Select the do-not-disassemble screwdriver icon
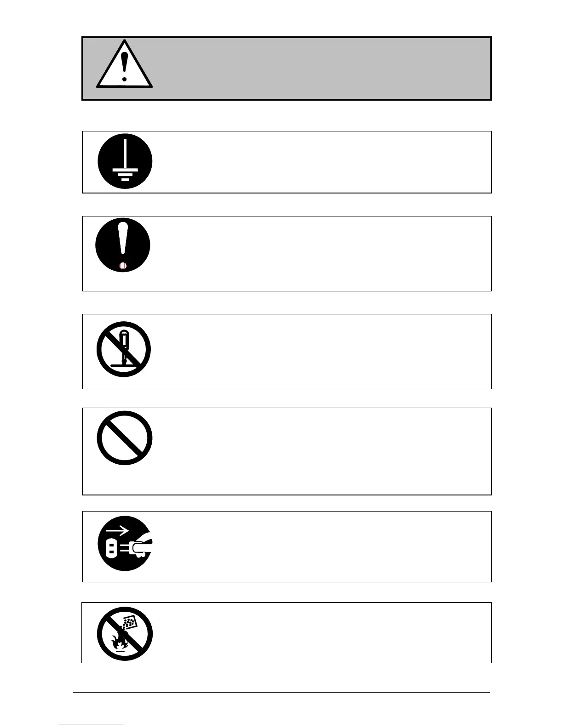Screen dimensions: 563x728 click(x=124, y=349)
